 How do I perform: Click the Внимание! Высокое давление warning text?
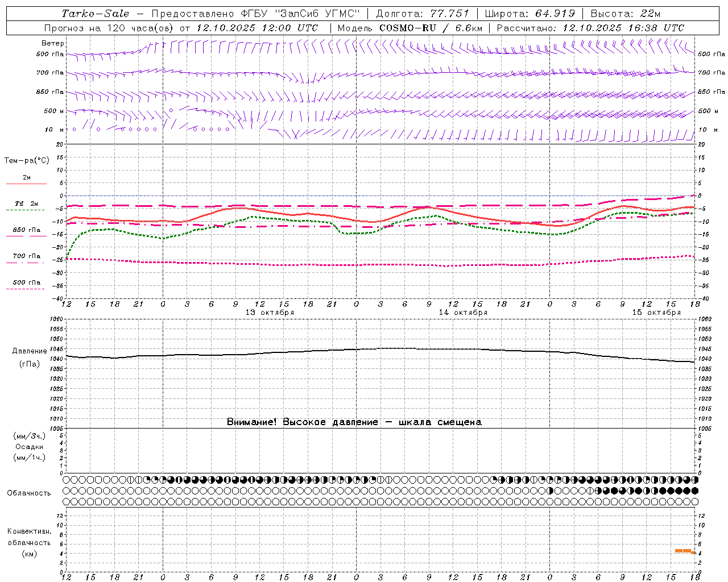pyautogui.click(x=354, y=422)
